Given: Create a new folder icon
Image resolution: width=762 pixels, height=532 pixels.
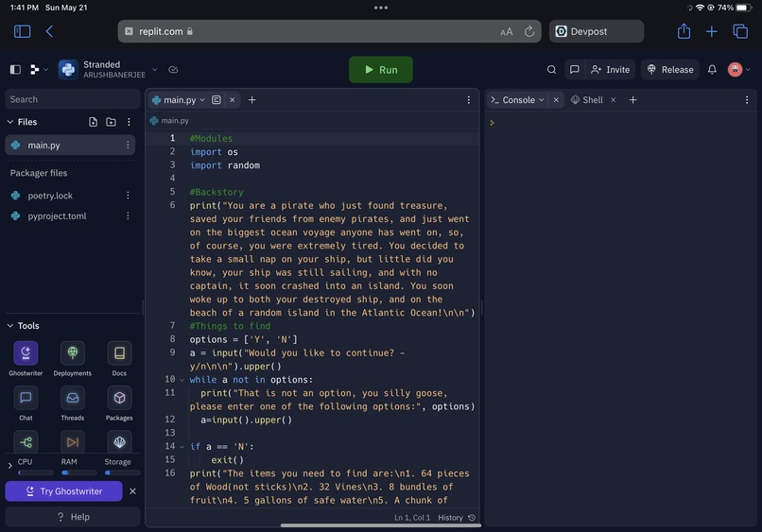Looking at the screenshot, I should coord(111,122).
